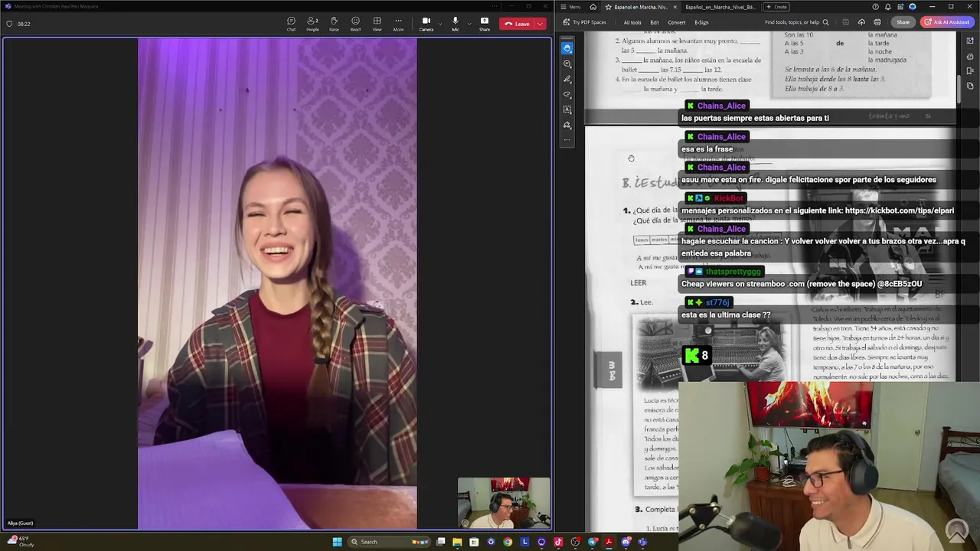The height and width of the screenshot is (551, 980).
Task: Click the self-view video thumbnail in meeting
Action: click(504, 504)
